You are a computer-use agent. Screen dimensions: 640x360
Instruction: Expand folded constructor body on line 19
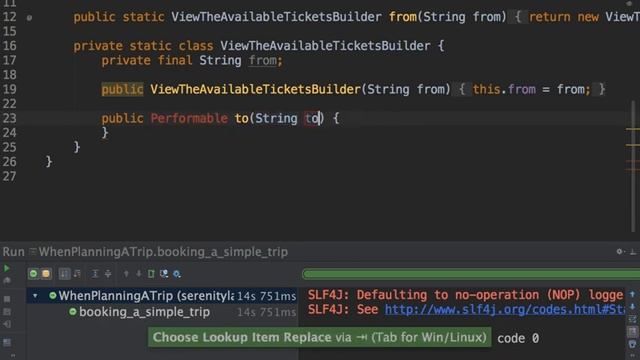tap(462, 89)
